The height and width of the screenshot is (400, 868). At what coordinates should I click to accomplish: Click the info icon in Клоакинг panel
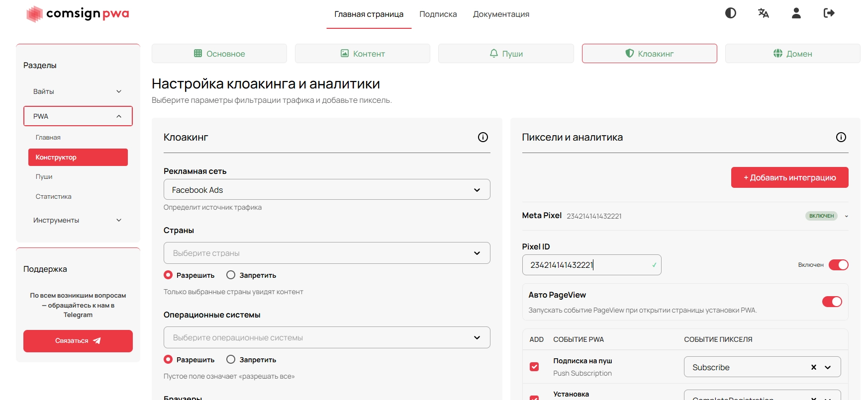pyautogui.click(x=483, y=137)
